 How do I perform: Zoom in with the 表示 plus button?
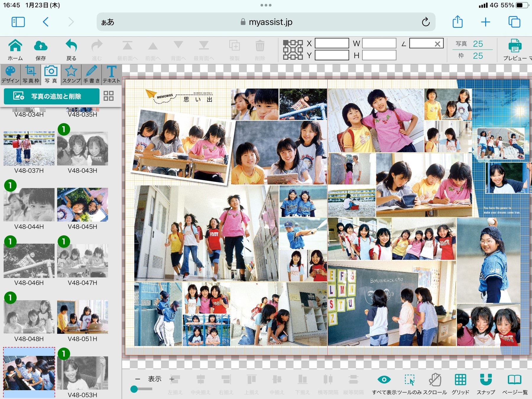172,379
